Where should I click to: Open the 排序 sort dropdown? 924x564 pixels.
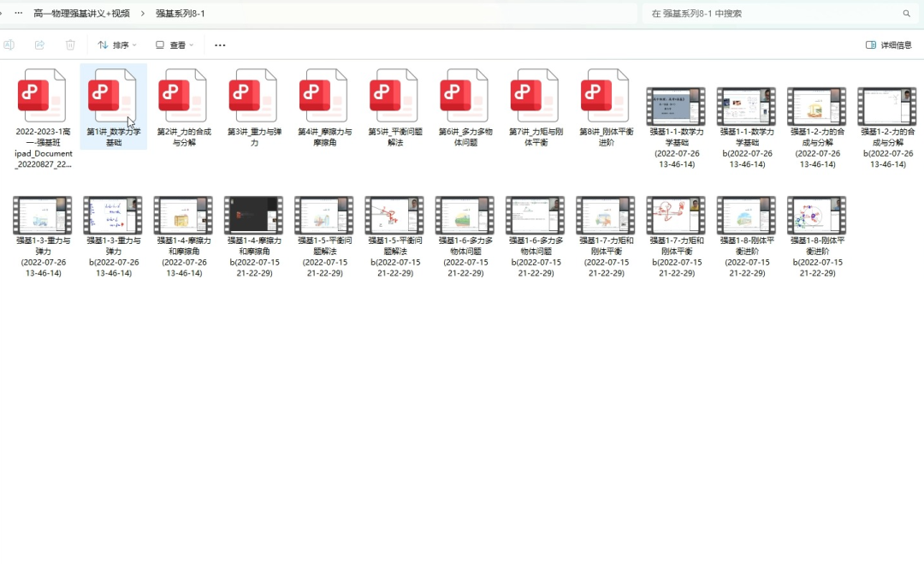[x=117, y=45]
